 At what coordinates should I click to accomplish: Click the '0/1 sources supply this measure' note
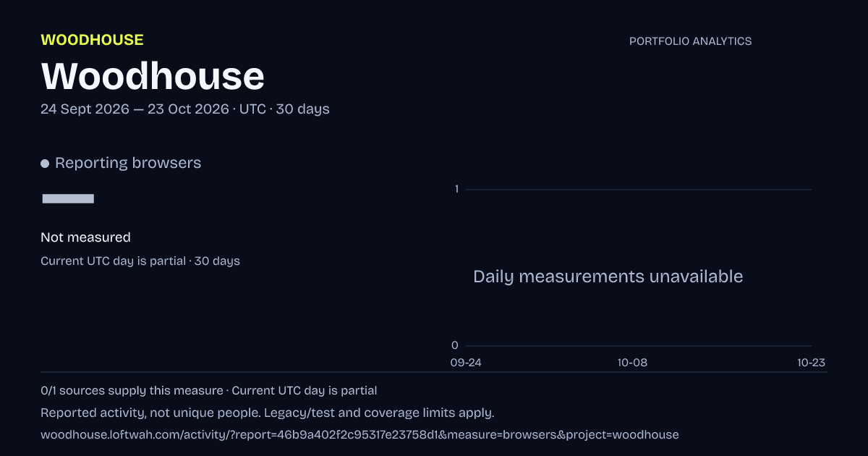[x=132, y=391]
